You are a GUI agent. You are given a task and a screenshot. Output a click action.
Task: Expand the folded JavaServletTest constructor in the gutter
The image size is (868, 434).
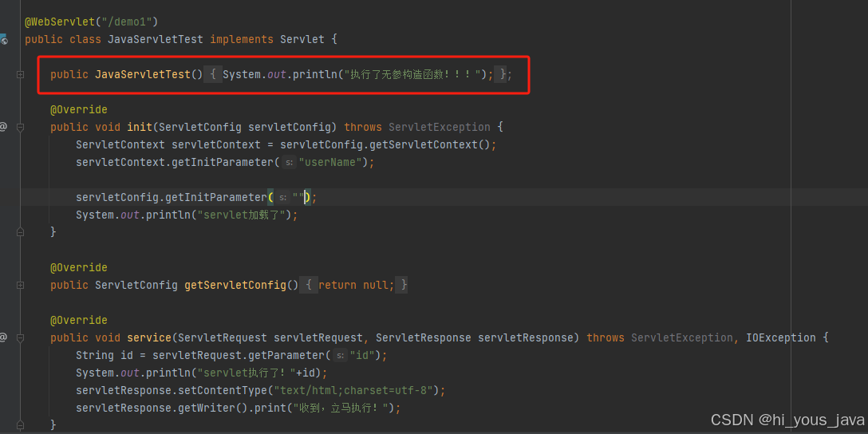click(x=21, y=74)
